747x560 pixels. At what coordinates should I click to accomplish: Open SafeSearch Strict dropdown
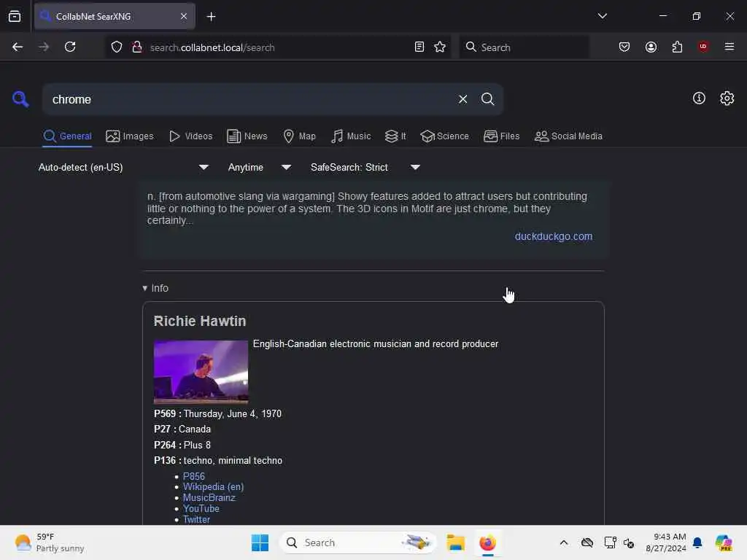365,167
